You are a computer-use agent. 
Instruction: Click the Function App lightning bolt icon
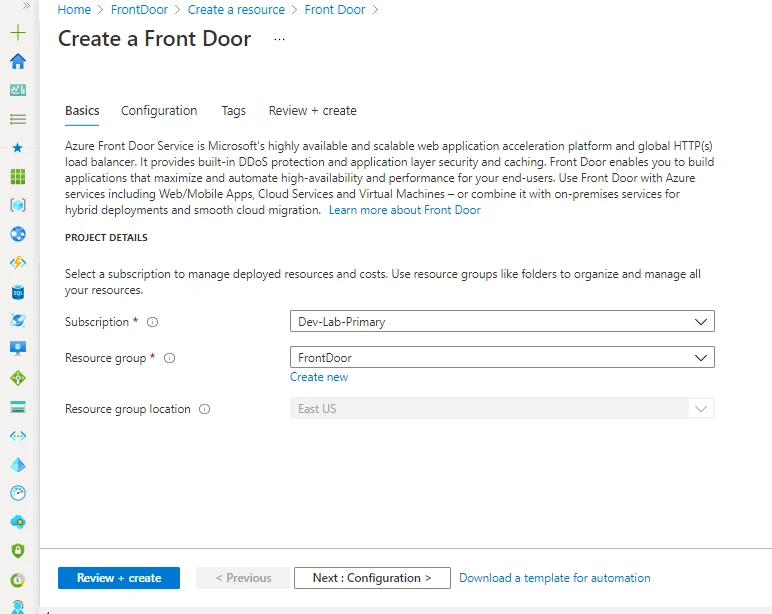[17, 263]
